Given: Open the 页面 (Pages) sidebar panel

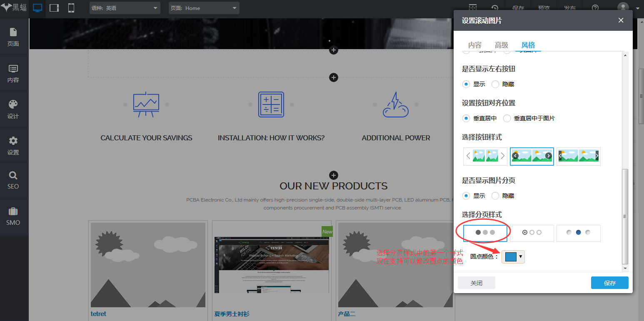Looking at the screenshot, I should coord(13,37).
